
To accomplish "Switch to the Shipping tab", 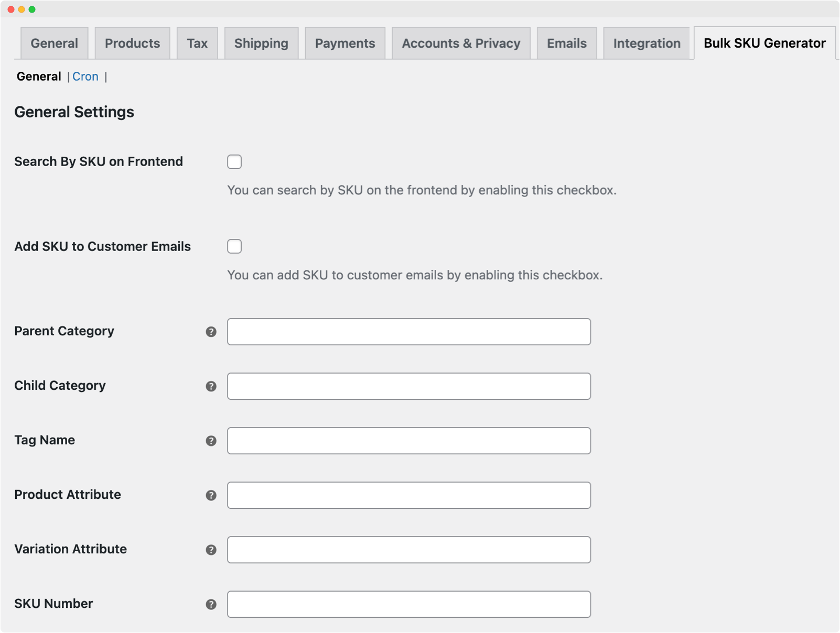I will click(261, 43).
